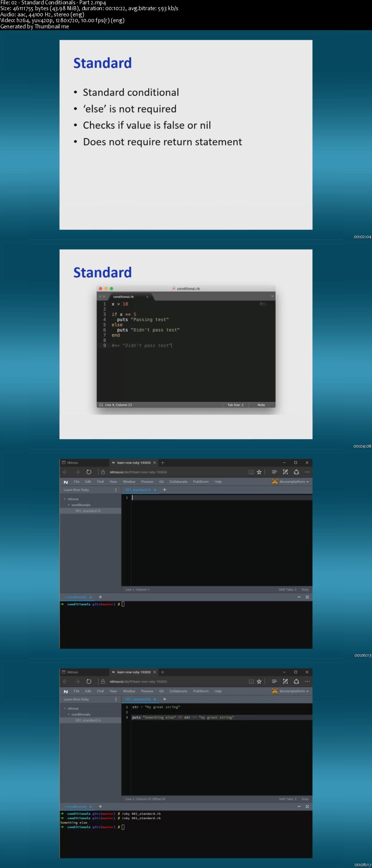
Task: Click the Ruby syntax label in the Sublime status bar
Action: 261,405
